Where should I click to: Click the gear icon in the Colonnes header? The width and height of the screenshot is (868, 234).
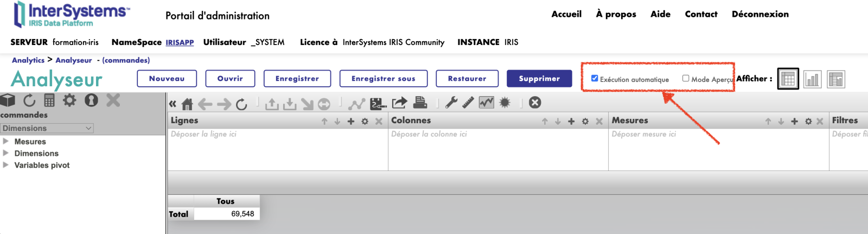coord(585,121)
